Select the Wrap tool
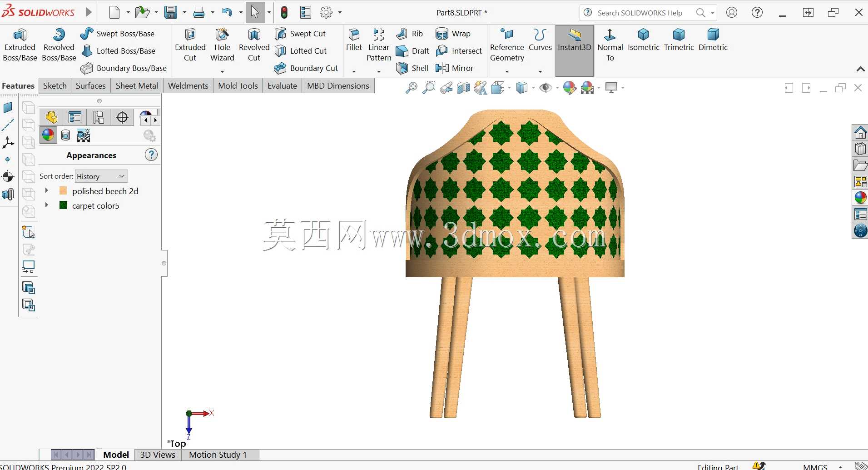868x470 pixels. click(453, 34)
